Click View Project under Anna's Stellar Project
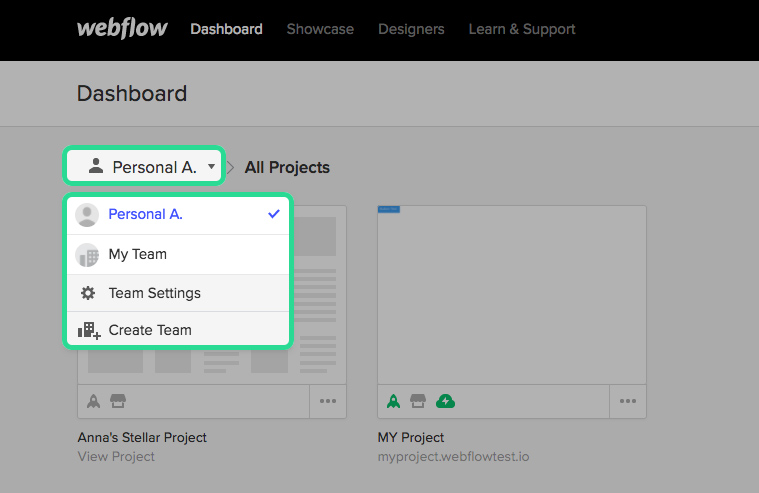Image resolution: width=759 pixels, height=493 pixels. [x=116, y=456]
